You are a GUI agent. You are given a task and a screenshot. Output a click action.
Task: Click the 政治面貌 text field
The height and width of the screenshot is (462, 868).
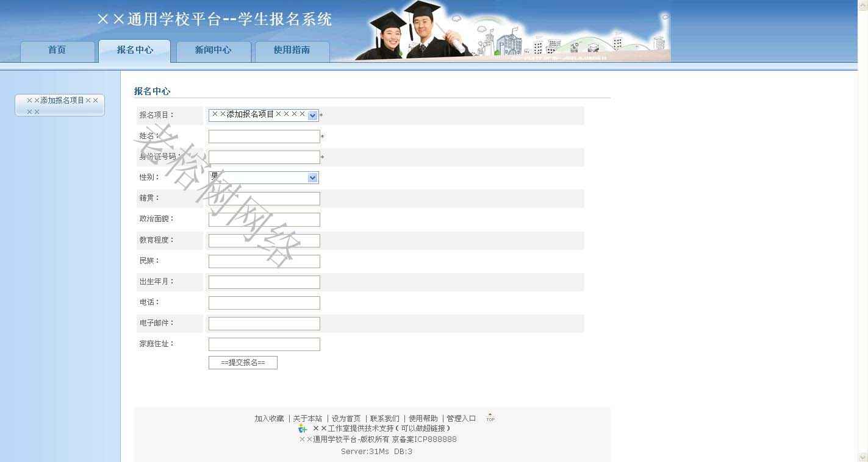tap(264, 219)
